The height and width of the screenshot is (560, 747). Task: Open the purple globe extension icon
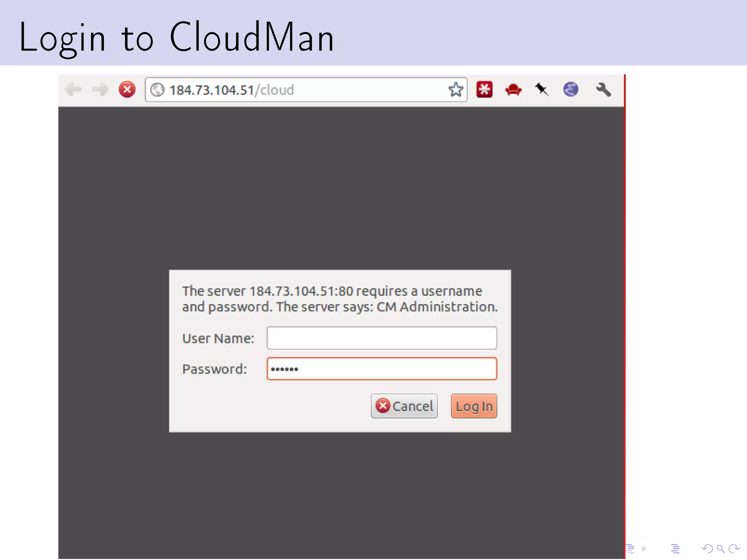[x=570, y=89]
